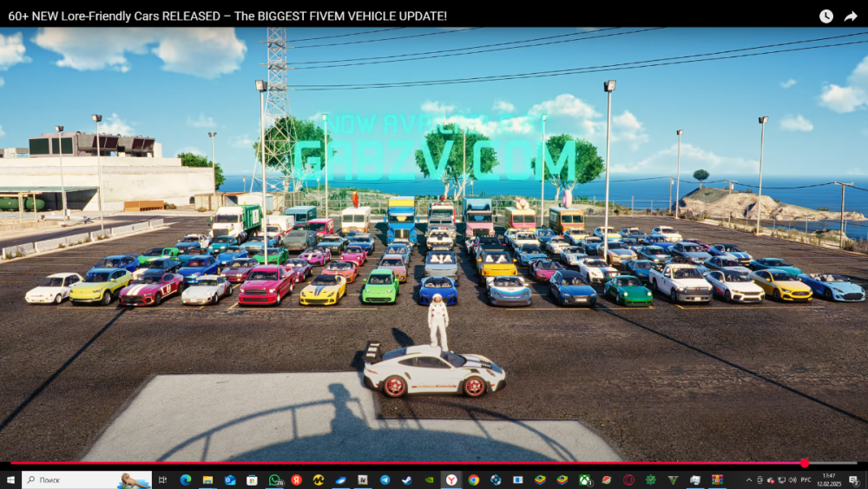Click the unplayed grey end of progress bar
Screen dimensions: 868x489
pos(832,463)
